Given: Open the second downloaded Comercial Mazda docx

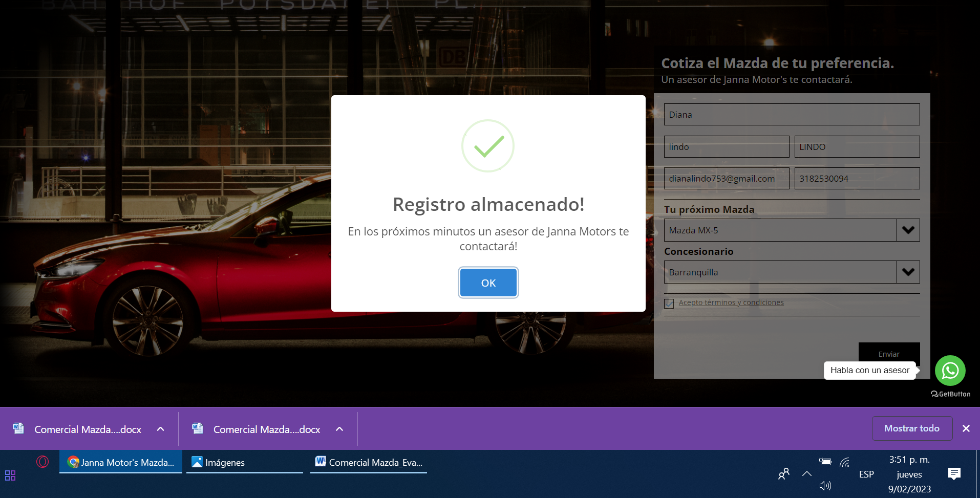Looking at the screenshot, I should [266, 429].
